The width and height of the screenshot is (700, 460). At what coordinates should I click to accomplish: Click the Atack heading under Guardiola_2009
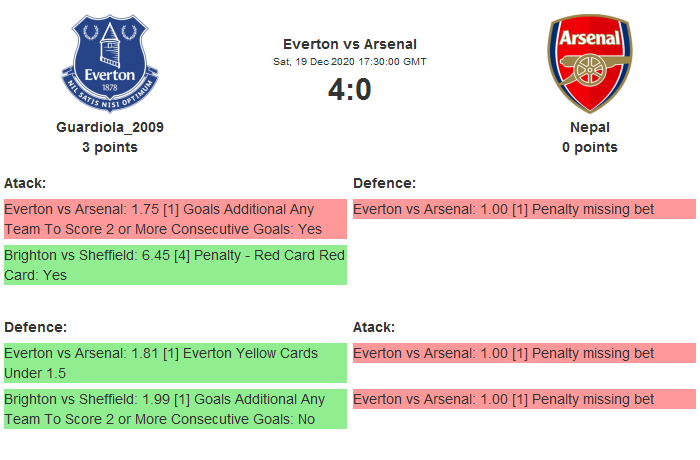(25, 183)
